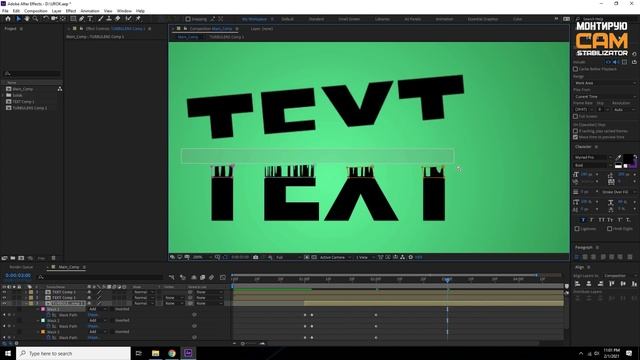Open the Range Work Area dropdown
Image resolution: width=640 pixels, height=360 pixels.
pos(605,83)
